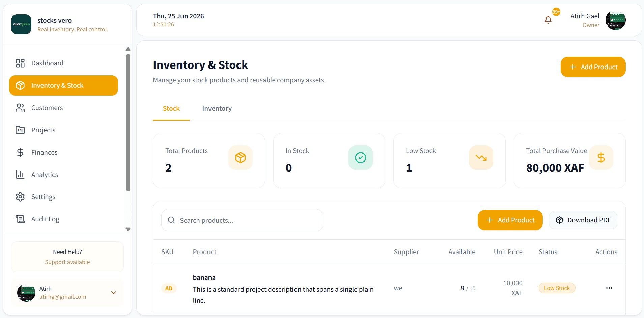
Task: Click the Product column header
Action: coord(205,252)
